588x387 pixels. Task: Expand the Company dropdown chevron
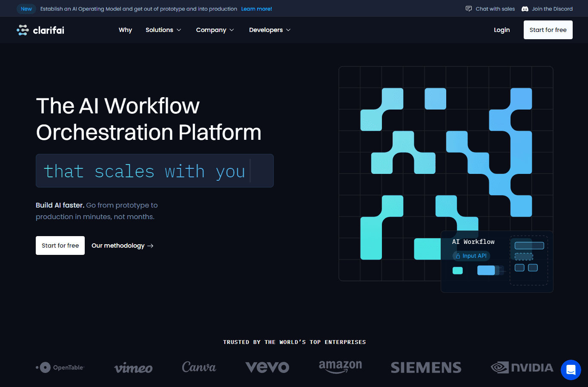[x=232, y=30]
